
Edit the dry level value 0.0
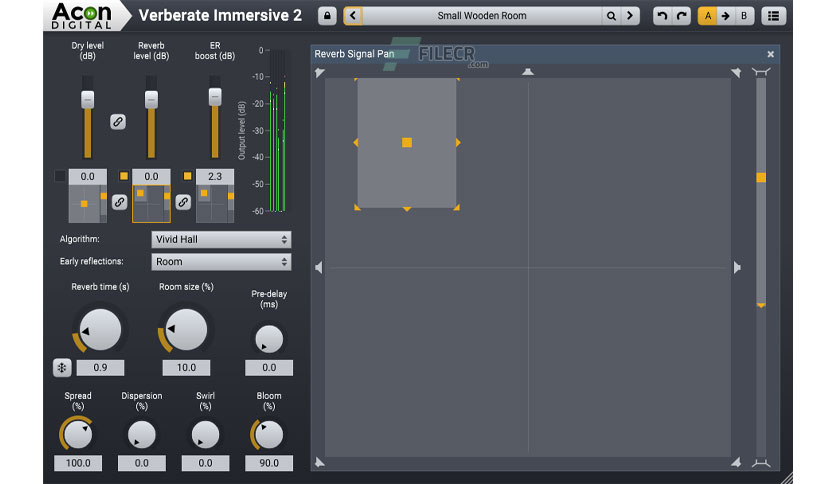point(87,176)
